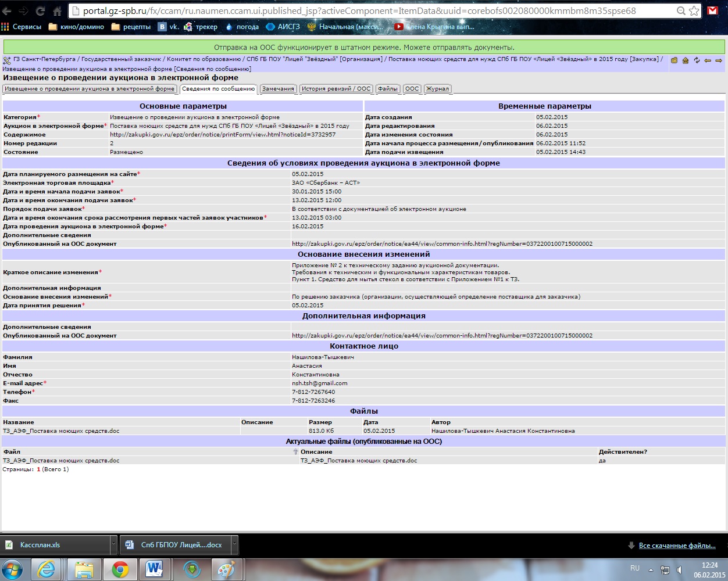Launch Internet Explorer from taskbar
This screenshot has height=581, width=728.
pos(47,569)
